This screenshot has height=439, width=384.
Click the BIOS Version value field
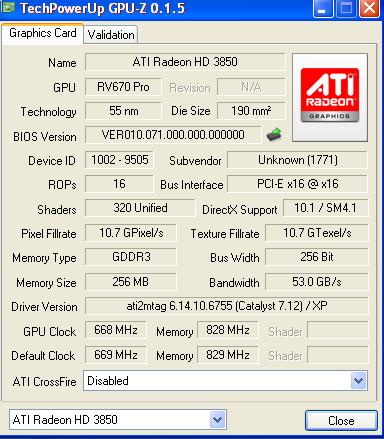coord(173,135)
